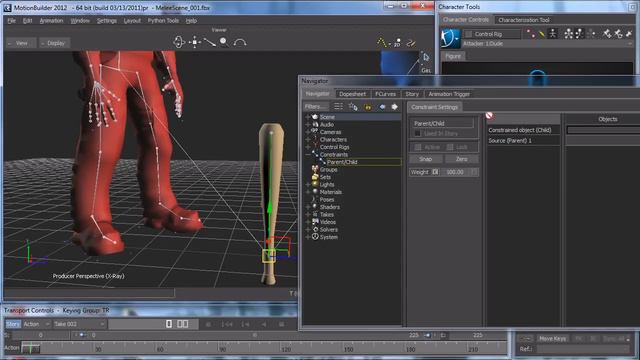Open the viewer Display menu button
This screenshot has width=640, height=360.
(55, 43)
